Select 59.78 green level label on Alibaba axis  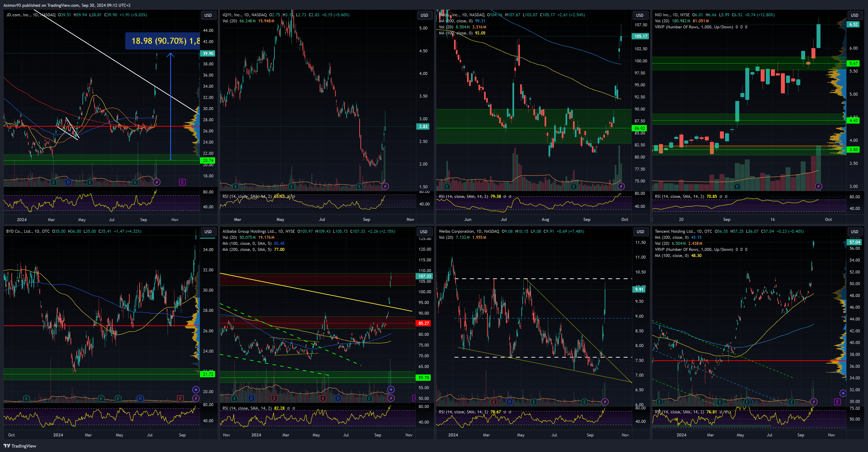[424, 378]
